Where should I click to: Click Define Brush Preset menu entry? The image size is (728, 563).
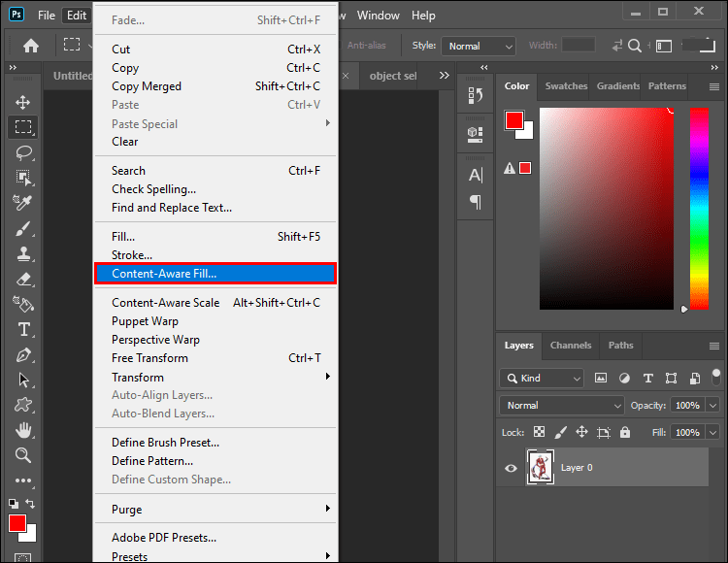coord(165,443)
